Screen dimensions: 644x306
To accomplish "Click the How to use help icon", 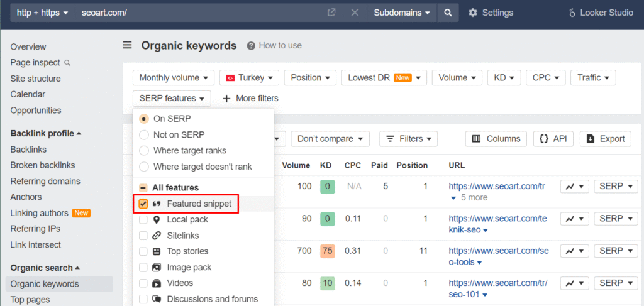I will coord(251,45).
